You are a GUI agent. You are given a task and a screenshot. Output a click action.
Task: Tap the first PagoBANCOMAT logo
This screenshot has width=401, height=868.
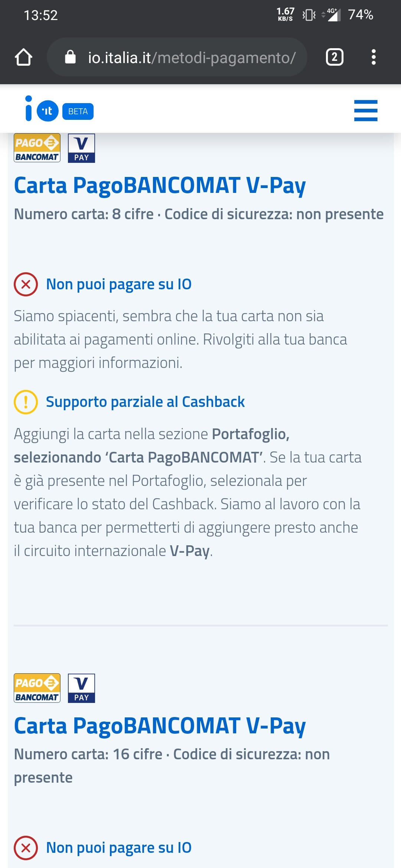[37, 148]
